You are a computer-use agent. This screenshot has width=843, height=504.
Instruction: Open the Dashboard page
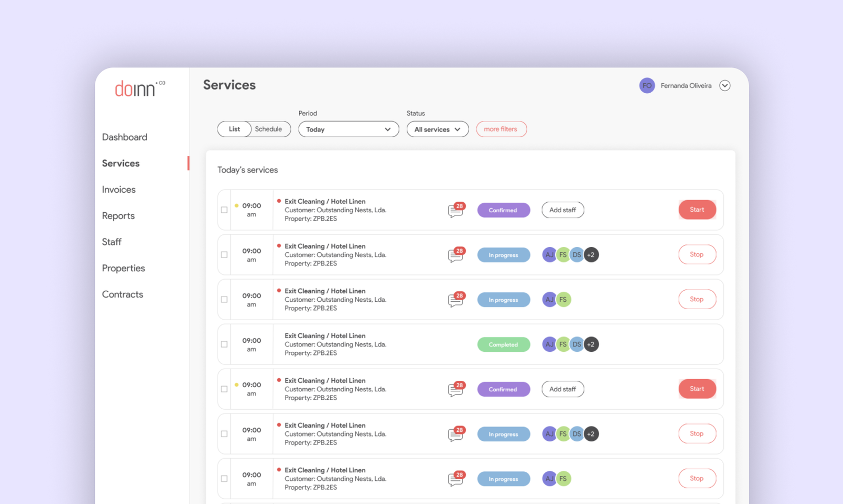125,137
